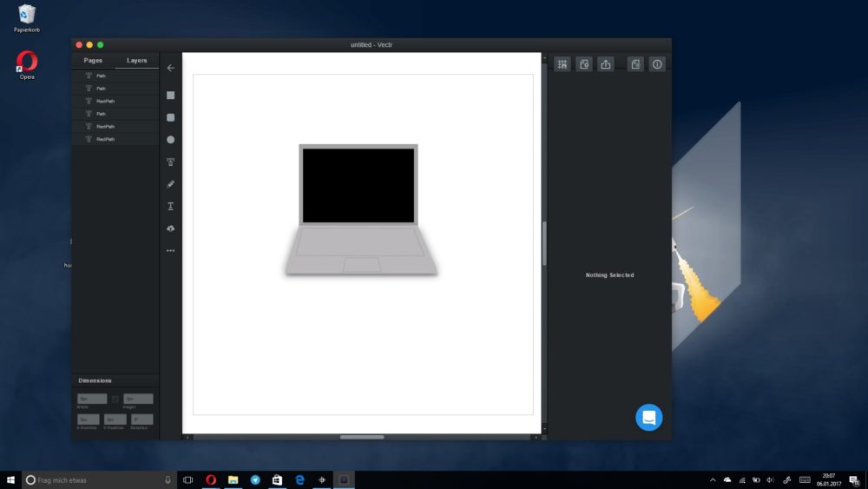
Task: Click the page icon left of info
Action: coord(635,64)
